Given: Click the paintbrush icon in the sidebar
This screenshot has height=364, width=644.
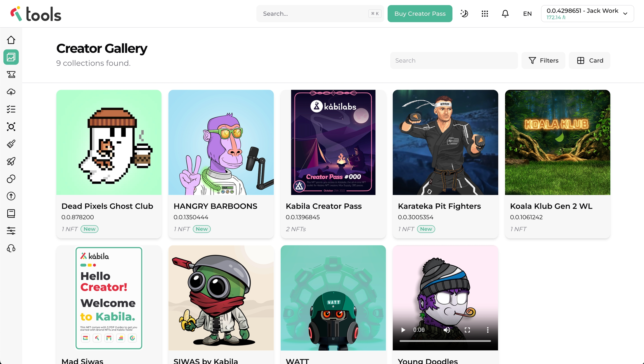Looking at the screenshot, I should click(x=11, y=144).
